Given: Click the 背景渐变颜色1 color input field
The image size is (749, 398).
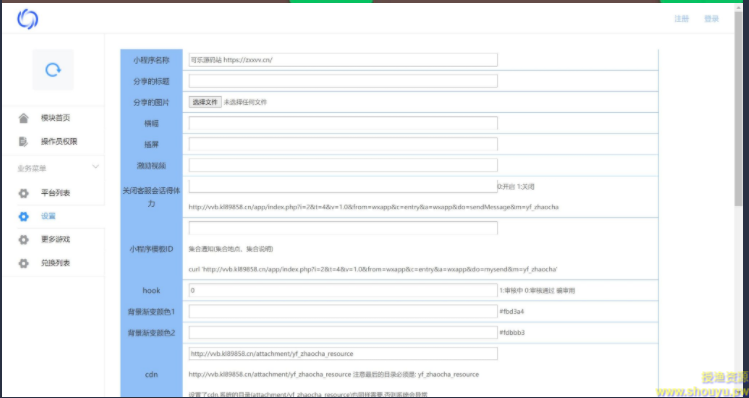Looking at the screenshot, I should click(343, 312).
